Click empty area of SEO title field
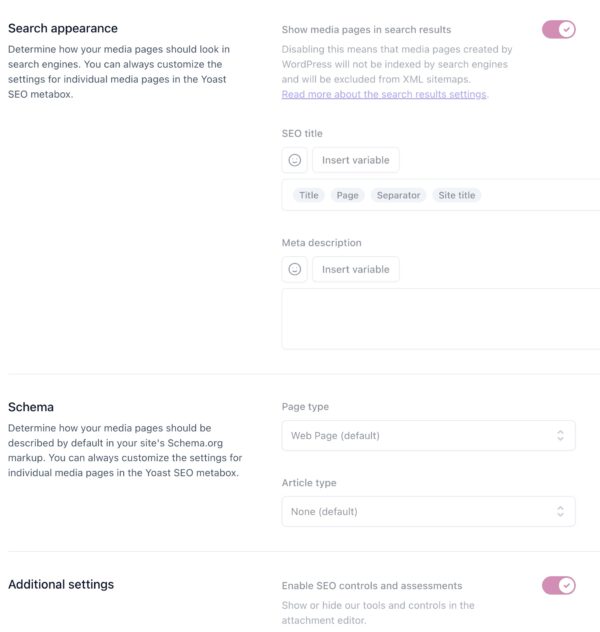The height and width of the screenshot is (632, 600). pos(540,195)
